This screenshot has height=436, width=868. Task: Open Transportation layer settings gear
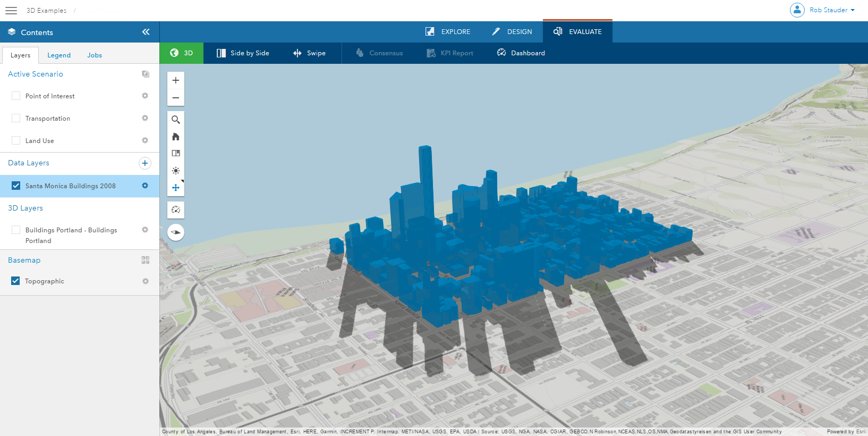[x=145, y=118]
